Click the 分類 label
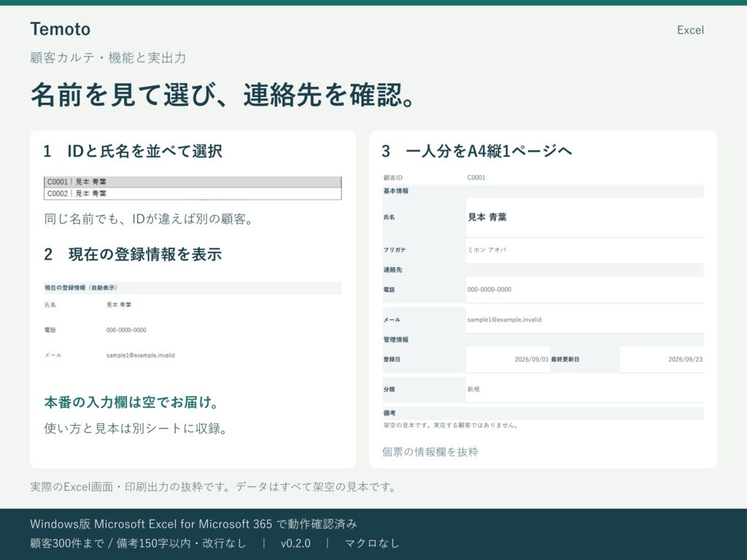The image size is (747, 560). point(390,389)
